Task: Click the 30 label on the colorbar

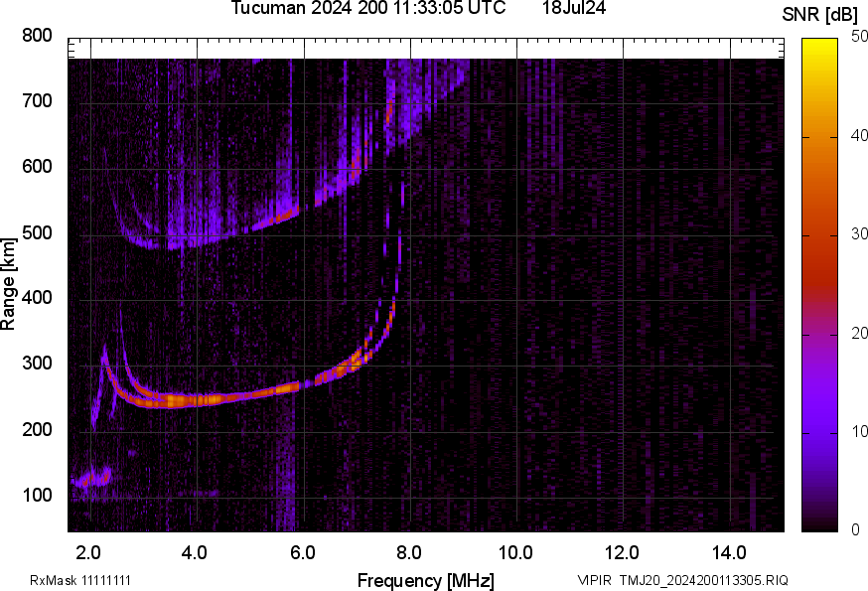Action: click(859, 234)
